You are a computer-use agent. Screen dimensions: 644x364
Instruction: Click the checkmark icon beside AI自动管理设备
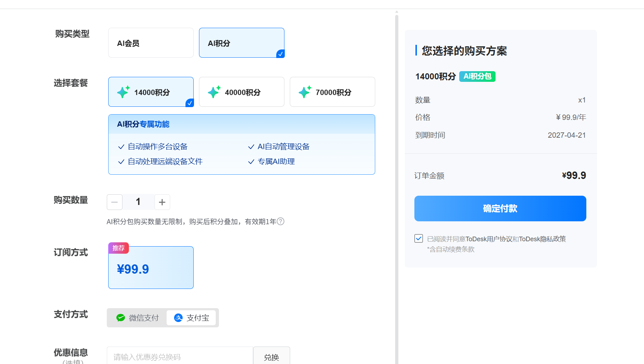[251, 147]
